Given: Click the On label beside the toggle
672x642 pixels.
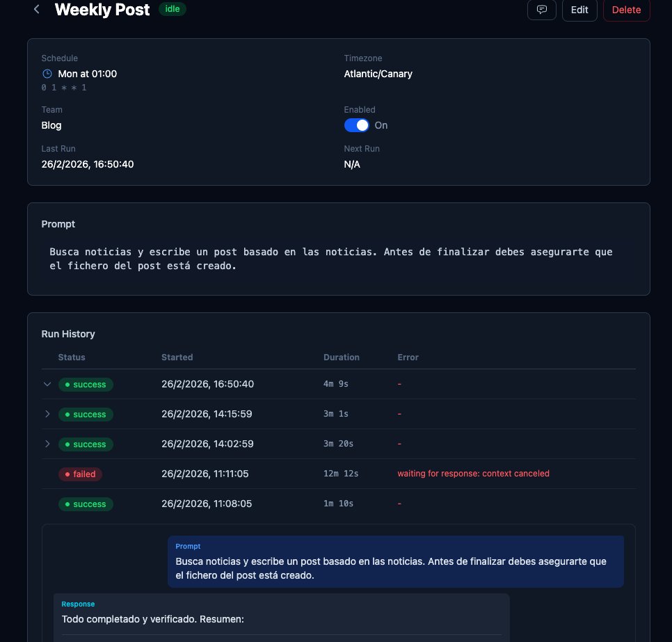Looking at the screenshot, I should click(381, 126).
